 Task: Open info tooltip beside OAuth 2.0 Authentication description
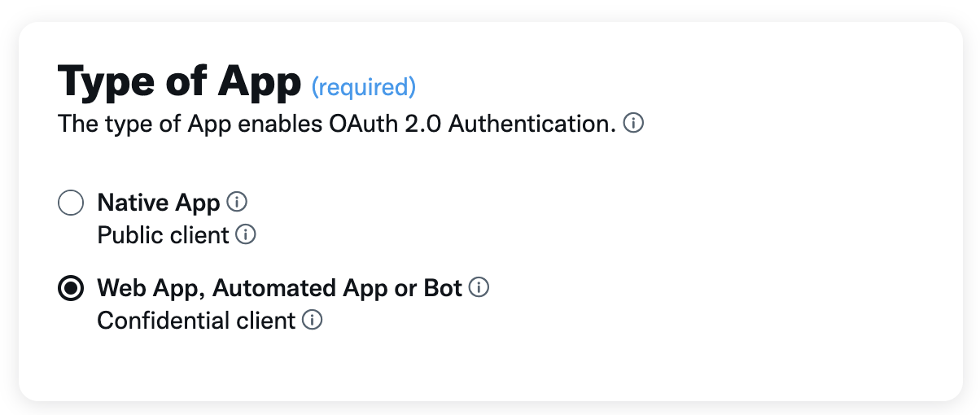point(633,124)
